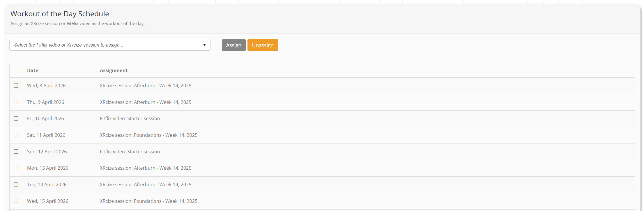Image resolution: width=644 pixels, height=211 pixels.
Task: Click the Sun, 12 April 2026 date cell
Action: click(x=47, y=152)
